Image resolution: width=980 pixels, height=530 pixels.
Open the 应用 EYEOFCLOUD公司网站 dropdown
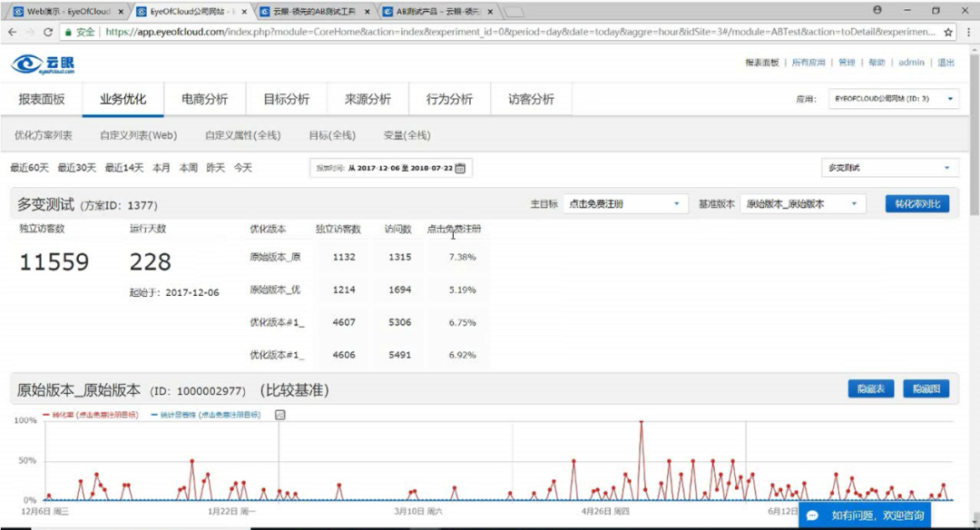point(893,99)
